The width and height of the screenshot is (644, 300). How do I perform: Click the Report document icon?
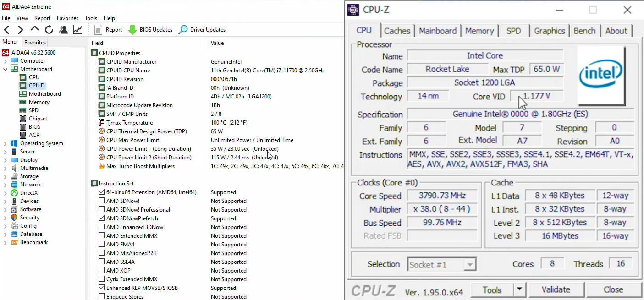[x=98, y=29]
